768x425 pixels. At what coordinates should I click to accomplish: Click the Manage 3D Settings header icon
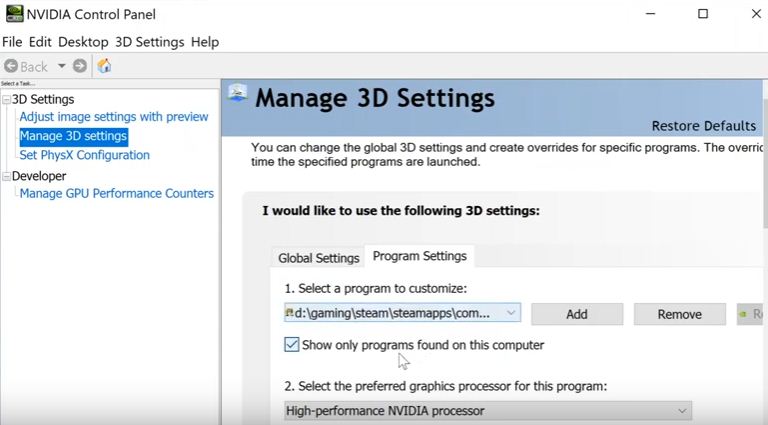[x=238, y=94]
